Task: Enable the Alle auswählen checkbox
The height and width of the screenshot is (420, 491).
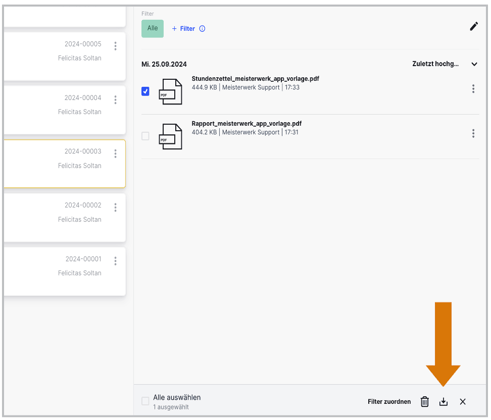Action: [145, 401]
